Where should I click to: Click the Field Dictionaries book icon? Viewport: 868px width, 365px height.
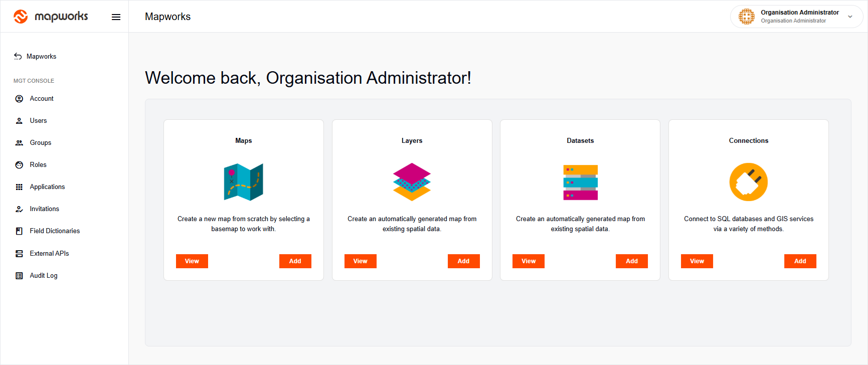[19, 231]
